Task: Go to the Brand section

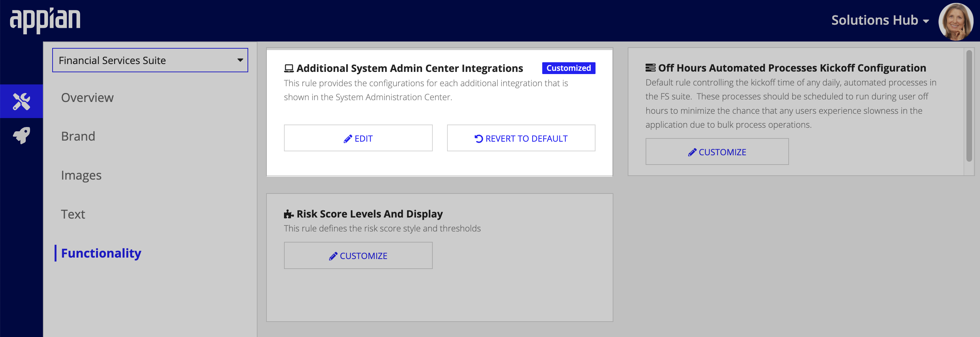Action: point(78,136)
